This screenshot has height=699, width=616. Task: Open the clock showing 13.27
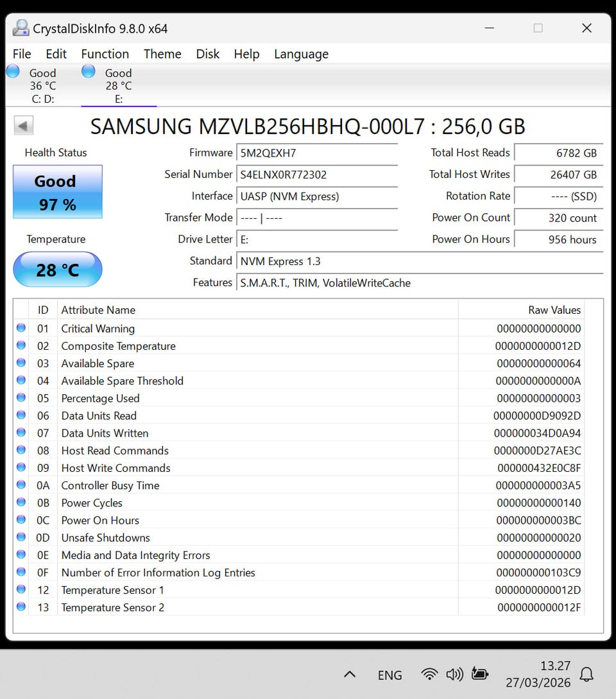(538, 674)
